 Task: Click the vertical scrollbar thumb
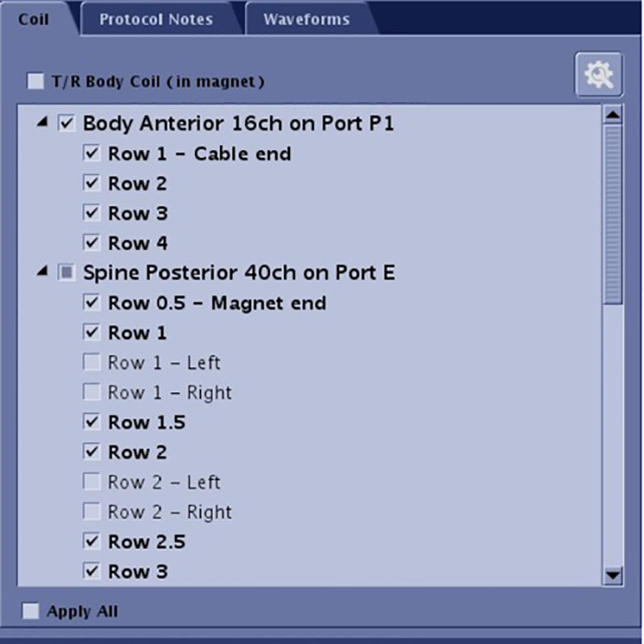tap(613, 213)
